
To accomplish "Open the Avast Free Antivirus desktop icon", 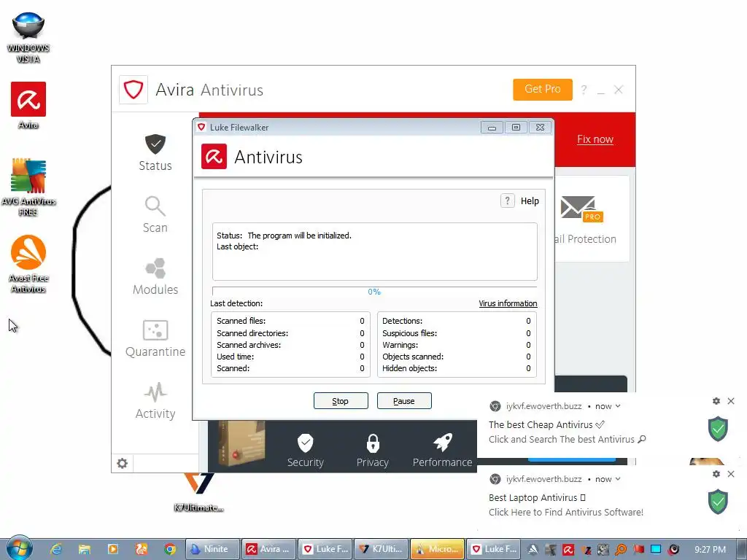I will 28,264.
